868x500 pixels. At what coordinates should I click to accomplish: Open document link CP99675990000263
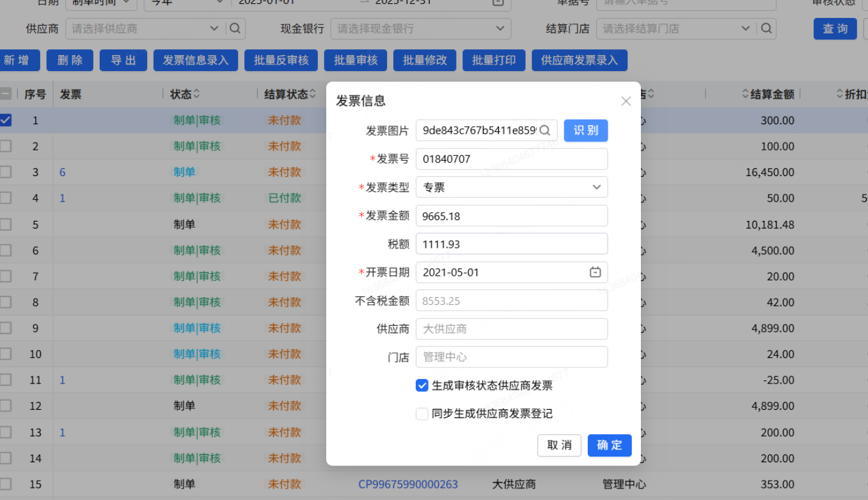coord(408,484)
